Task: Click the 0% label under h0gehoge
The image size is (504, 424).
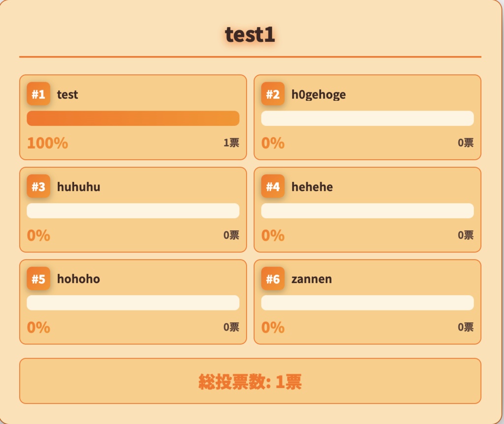Action: [x=273, y=143]
